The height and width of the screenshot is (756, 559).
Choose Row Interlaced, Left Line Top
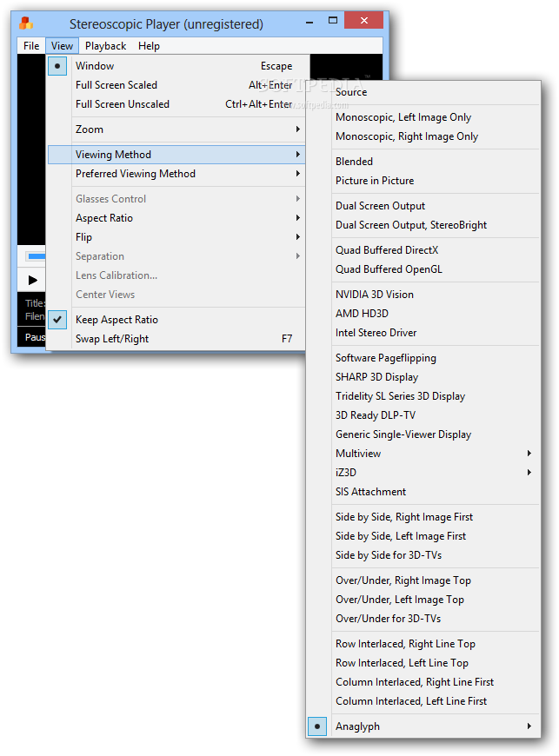click(423, 663)
